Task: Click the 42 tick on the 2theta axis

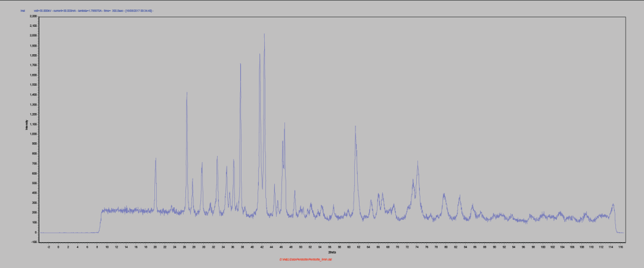Action: click(262, 247)
